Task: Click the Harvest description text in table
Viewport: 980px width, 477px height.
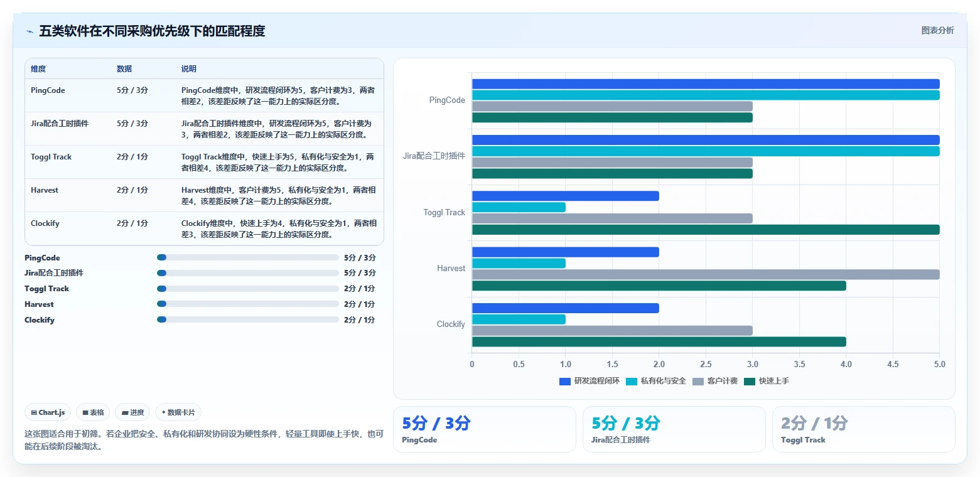Action: [x=279, y=196]
